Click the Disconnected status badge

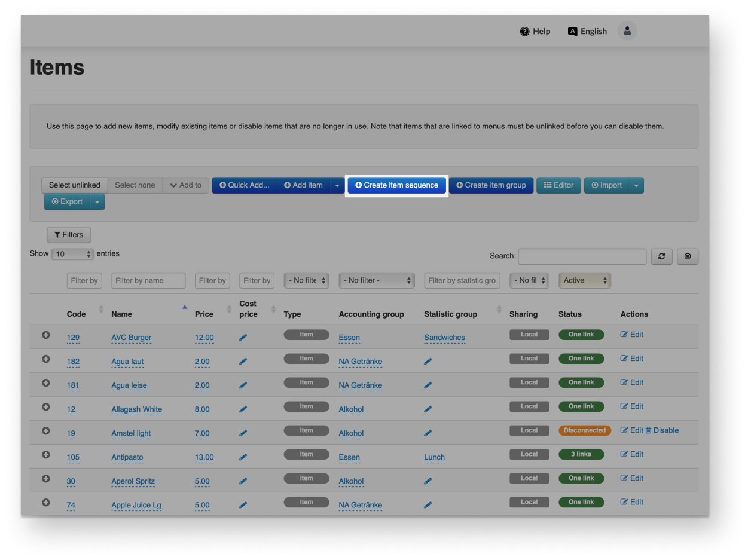pos(585,430)
